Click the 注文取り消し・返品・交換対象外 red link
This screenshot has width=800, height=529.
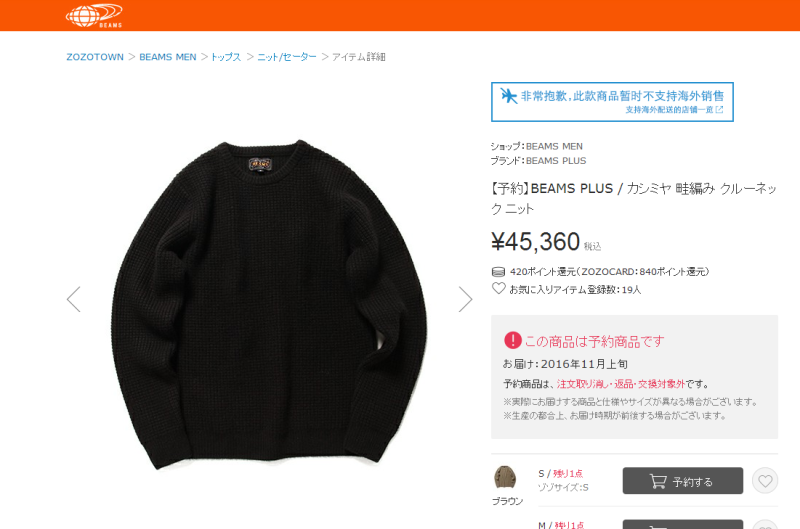click(x=621, y=384)
